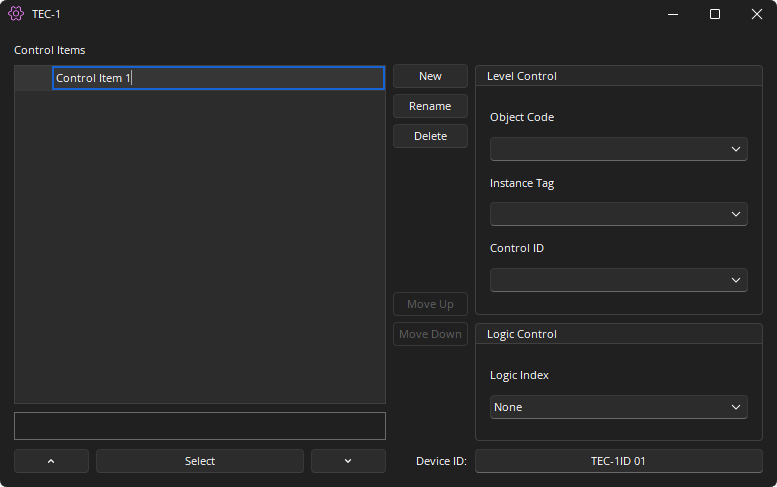Click the Move Up button
Image resolution: width=777 pixels, height=487 pixels.
point(430,304)
